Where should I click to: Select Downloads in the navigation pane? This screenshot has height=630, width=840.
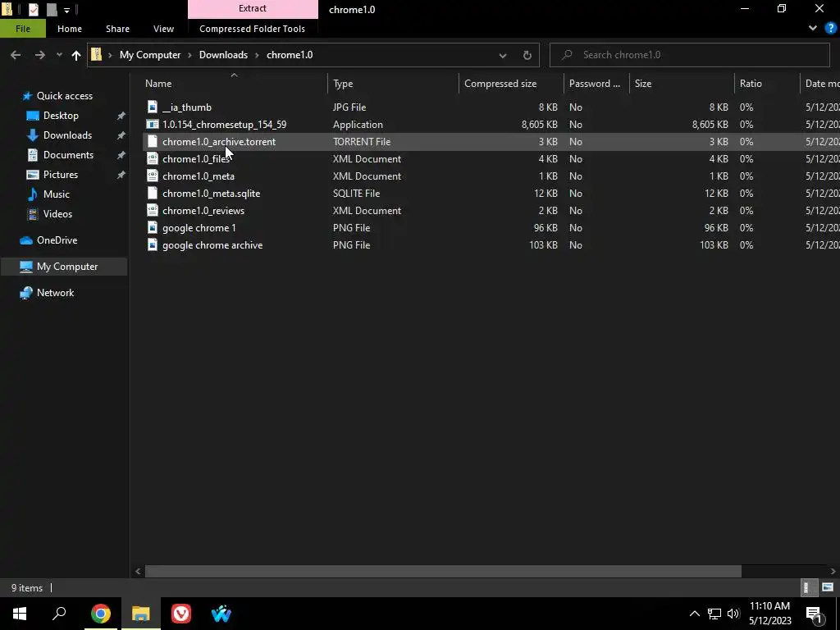pos(67,135)
